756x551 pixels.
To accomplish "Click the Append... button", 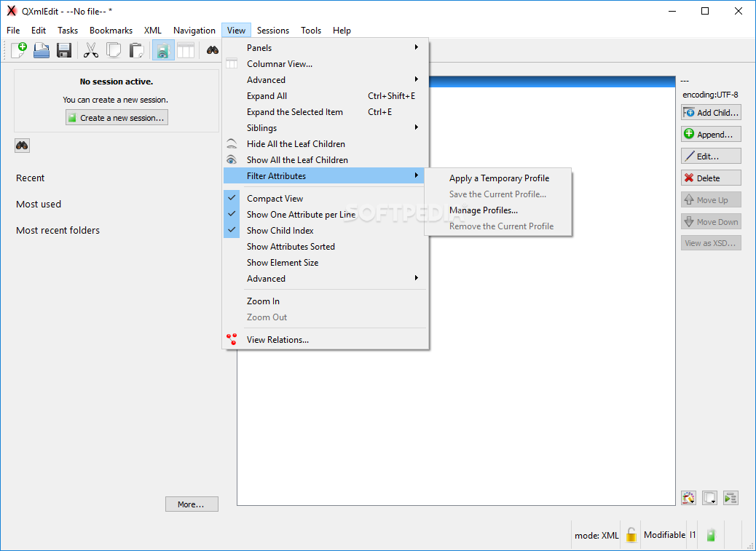I will click(711, 134).
